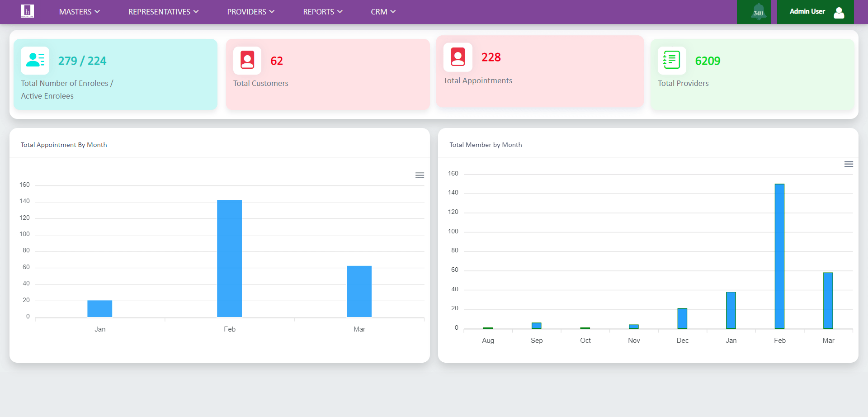Click the Total Appointments card icon
The width and height of the screenshot is (868, 417).
pyautogui.click(x=458, y=57)
